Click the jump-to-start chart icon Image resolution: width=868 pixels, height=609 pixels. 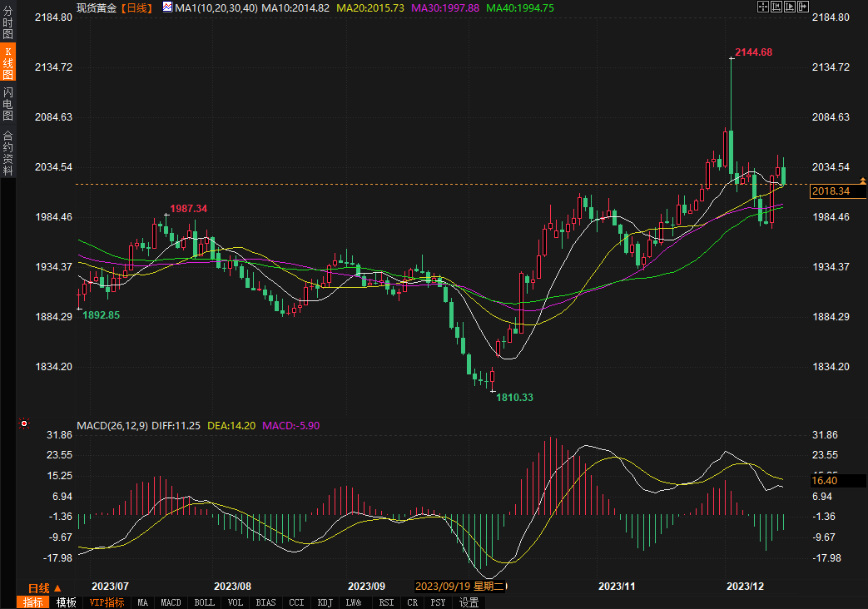(x=776, y=7)
